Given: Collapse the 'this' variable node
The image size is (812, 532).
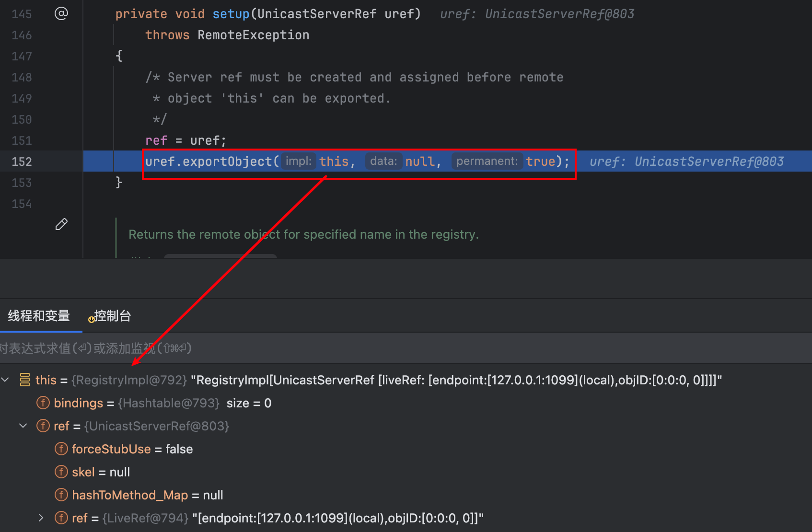Looking at the screenshot, I should click(x=5, y=380).
